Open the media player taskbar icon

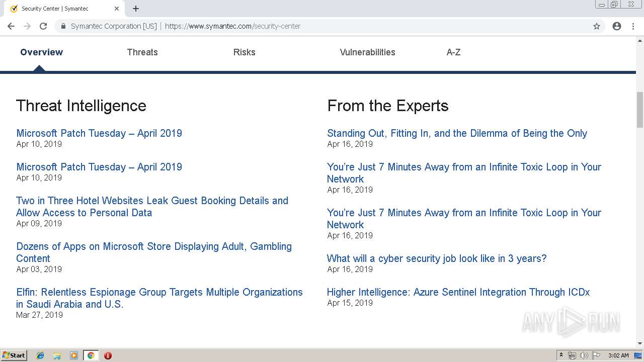click(x=74, y=355)
